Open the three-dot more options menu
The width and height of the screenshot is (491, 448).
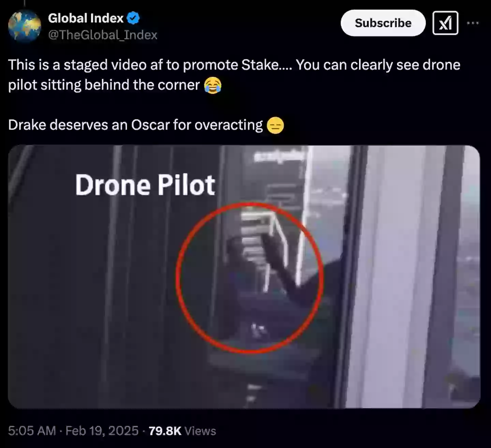click(x=473, y=23)
